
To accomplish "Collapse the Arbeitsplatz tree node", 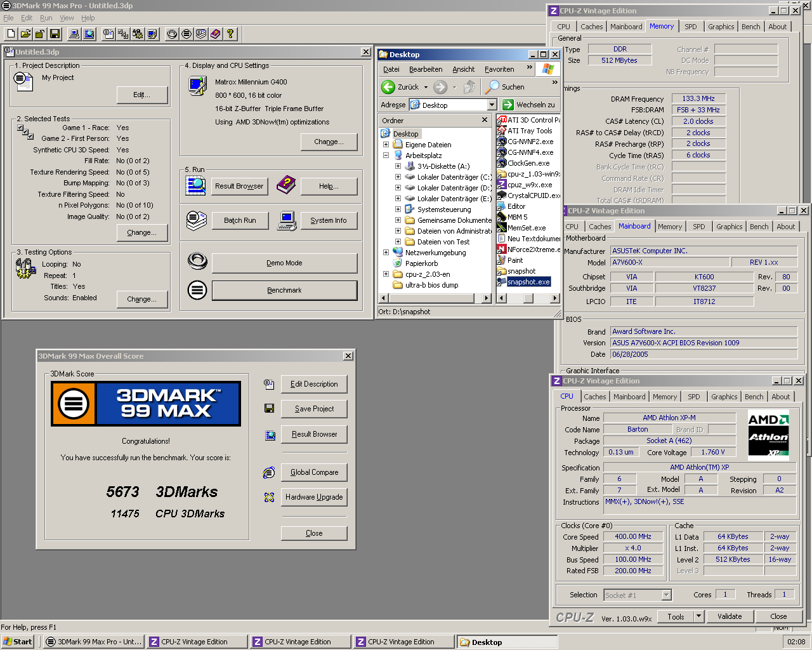I will click(386, 156).
